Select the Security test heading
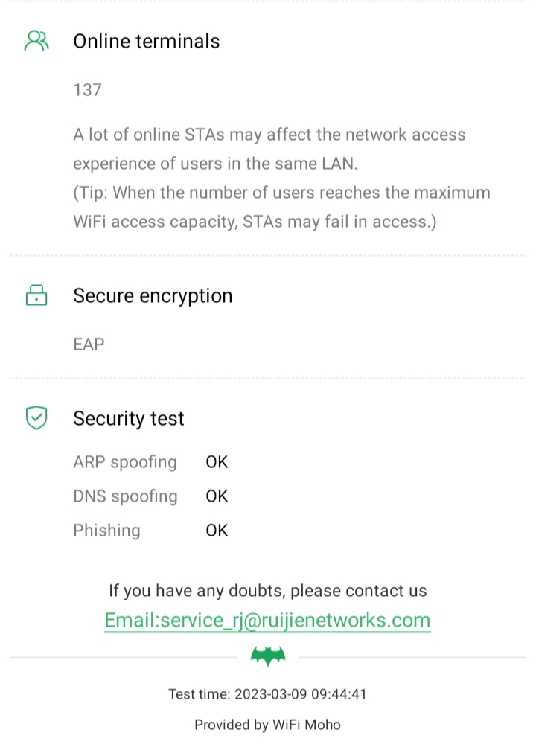536x756 pixels. 128,418
